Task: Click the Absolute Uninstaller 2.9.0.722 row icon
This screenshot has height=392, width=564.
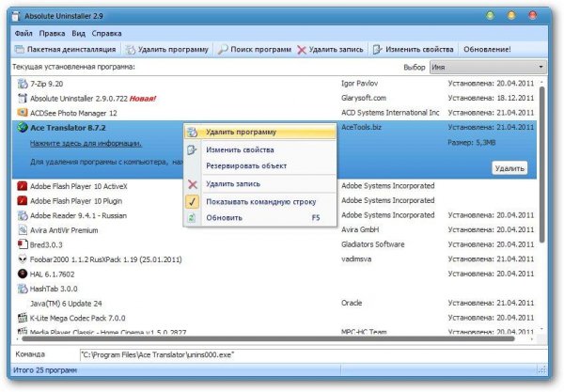Action: (x=23, y=98)
